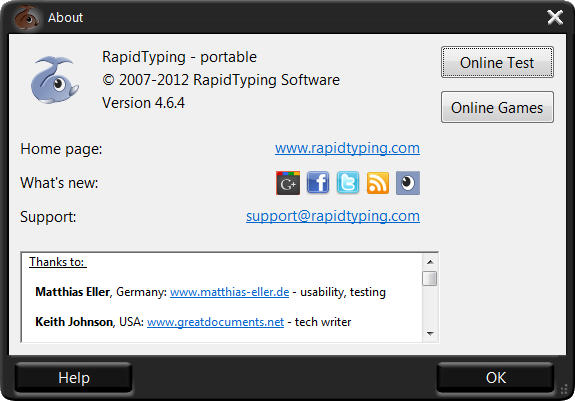The height and width of the screenshot is (401, 575).
Task: Confirm with the OK button
Action: tap(496, 378)
